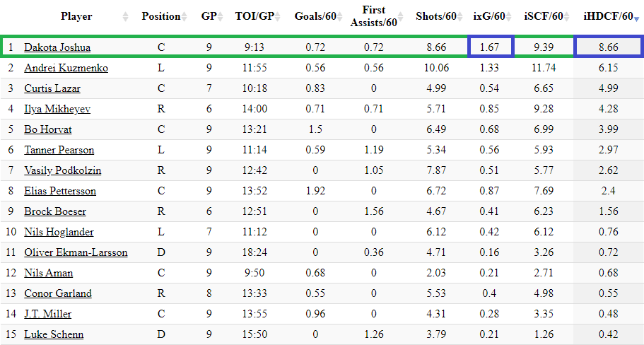This screenshot has height=345, width=644.
Task: Click sort arrows next to Shots/60
Action: coord(460,16)
